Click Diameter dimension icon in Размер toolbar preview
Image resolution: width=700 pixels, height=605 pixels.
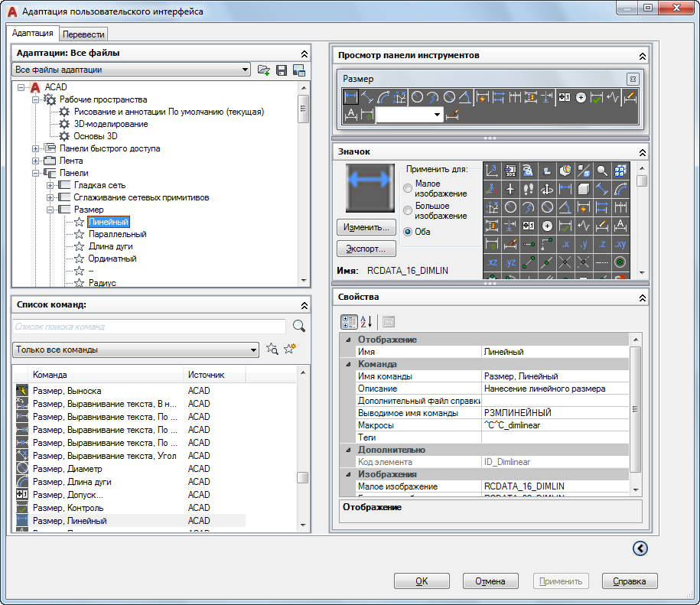click(449, 96)
